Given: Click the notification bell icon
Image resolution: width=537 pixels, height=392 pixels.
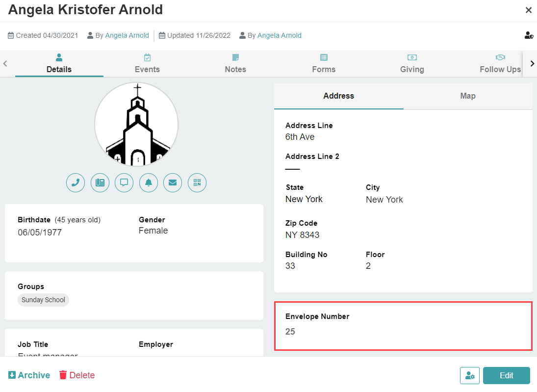Looking at the screenshot, I should tap(149, 183).
